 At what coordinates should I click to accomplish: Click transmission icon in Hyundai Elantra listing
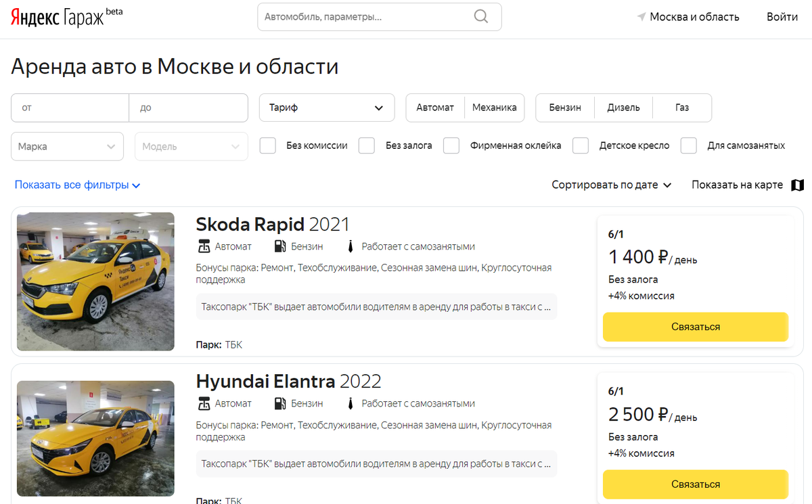[204, 403]
